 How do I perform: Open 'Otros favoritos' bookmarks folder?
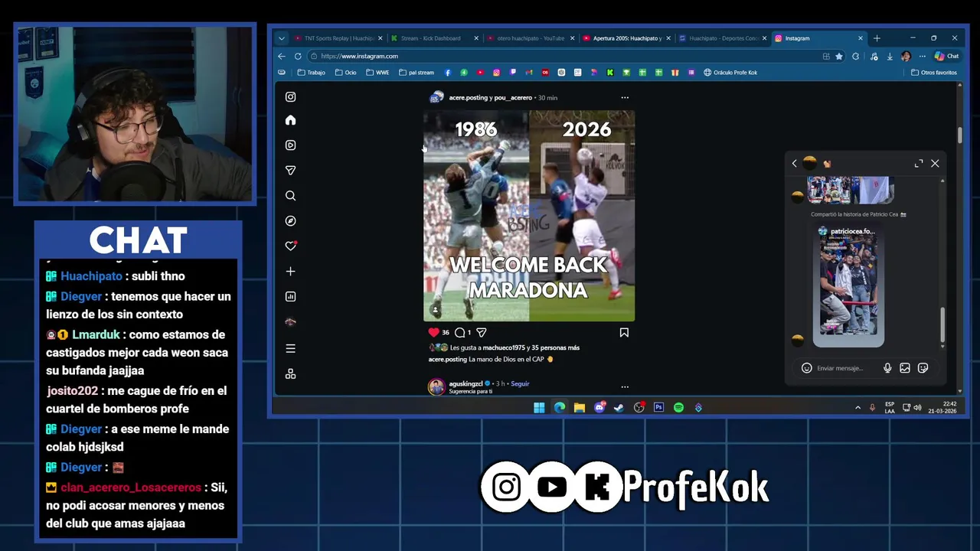click(934, 73)
